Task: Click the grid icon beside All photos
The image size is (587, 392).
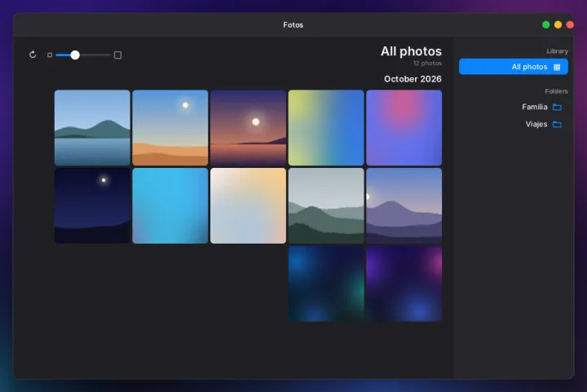Action: [557, 67]
